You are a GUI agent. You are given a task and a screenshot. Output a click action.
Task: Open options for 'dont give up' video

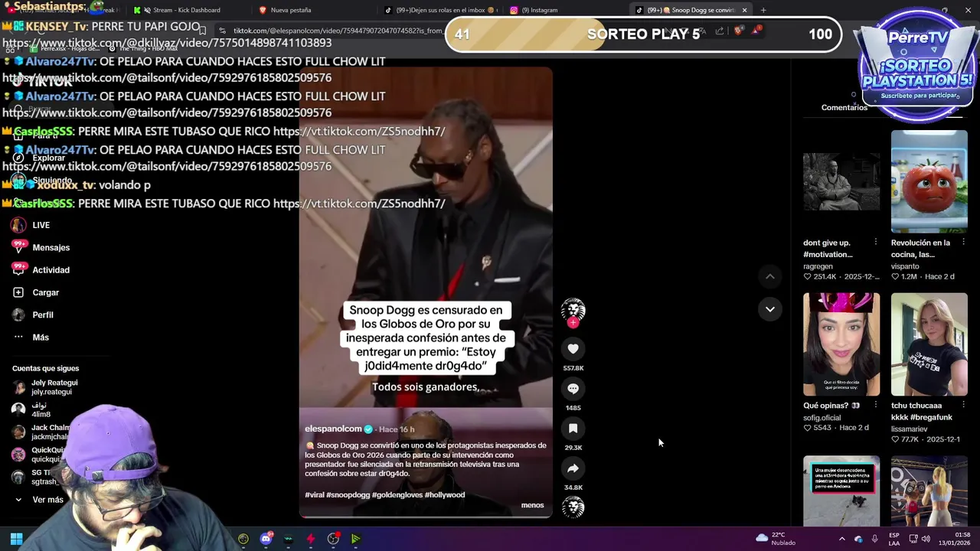(x=876, y=243)
